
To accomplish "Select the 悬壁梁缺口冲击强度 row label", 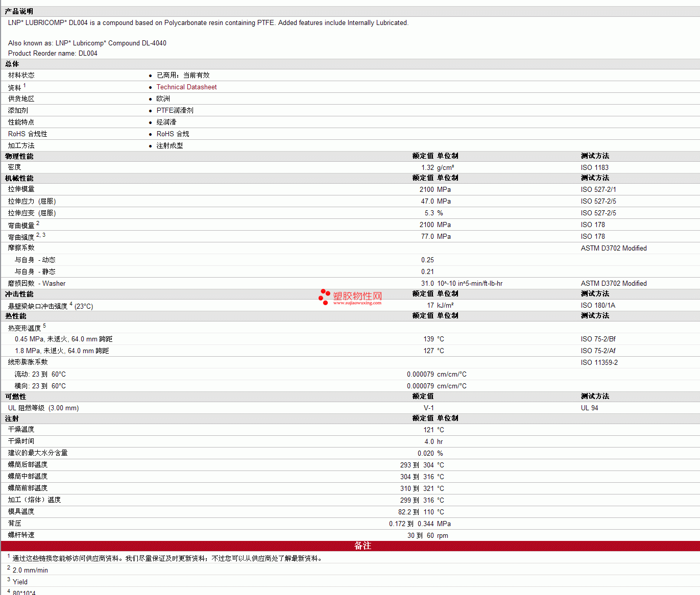I will pyautogui.click(x=38, y=306).
